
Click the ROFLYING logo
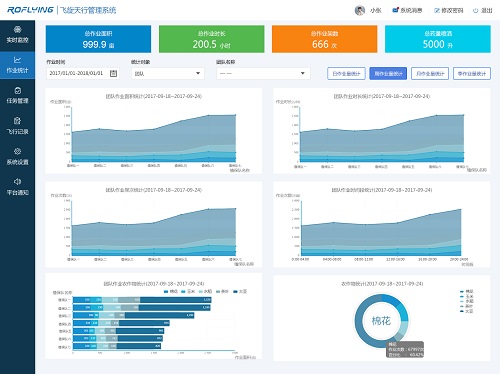[30, 10]
